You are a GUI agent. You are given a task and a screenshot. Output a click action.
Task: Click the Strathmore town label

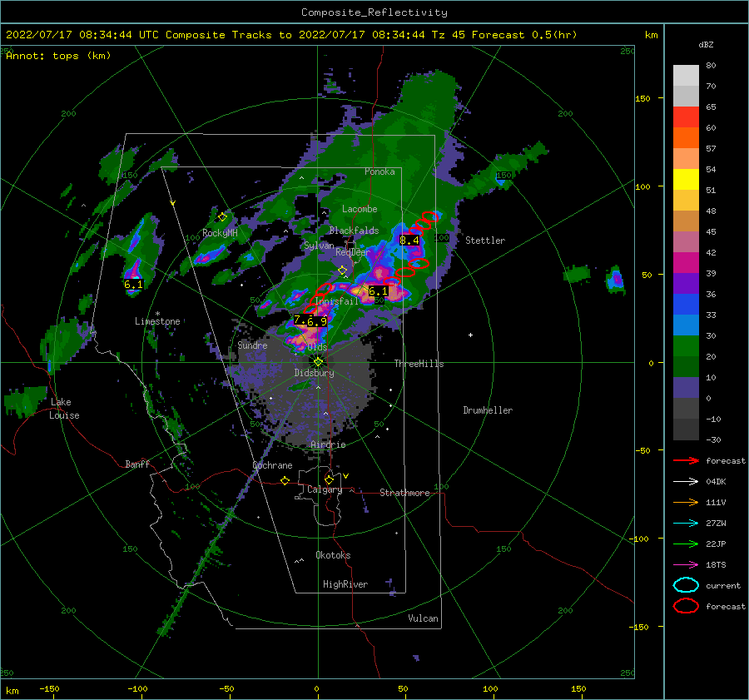(404, 493)
